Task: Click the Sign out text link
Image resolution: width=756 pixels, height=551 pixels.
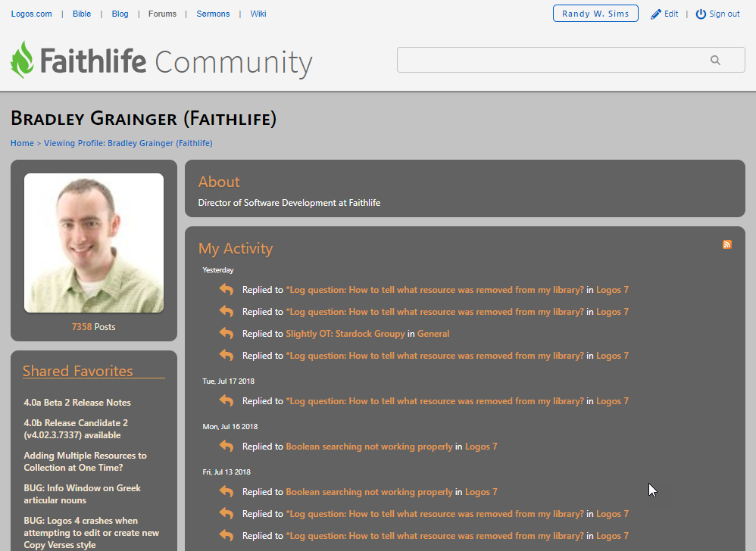Action: click(724, 14)
